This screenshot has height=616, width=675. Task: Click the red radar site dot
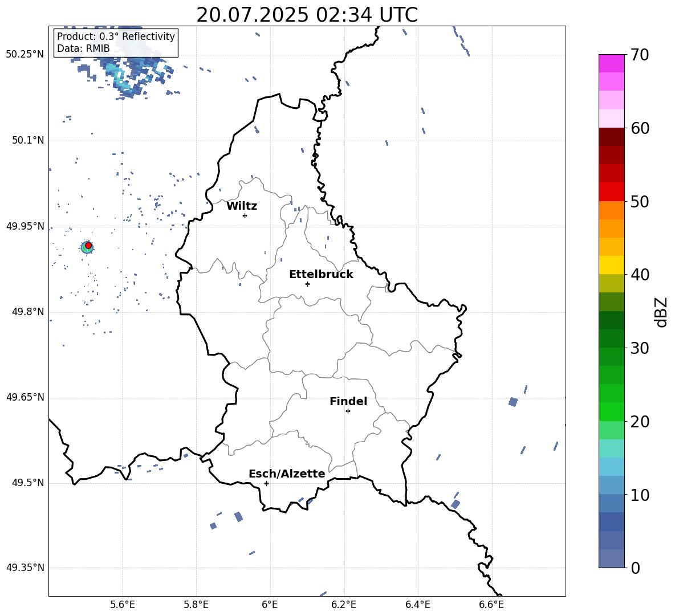[x=88, y=246]
